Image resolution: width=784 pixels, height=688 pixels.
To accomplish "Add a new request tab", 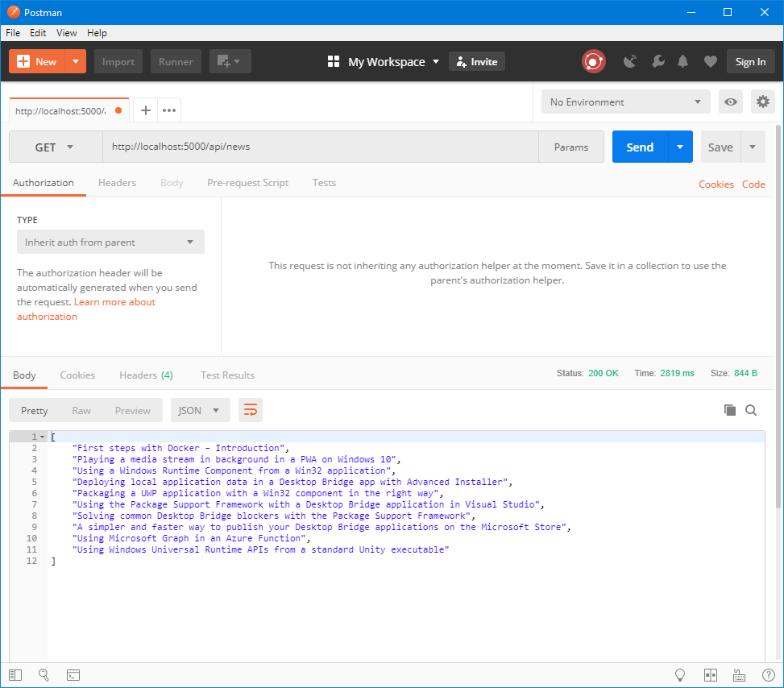I will coord(146,110).
